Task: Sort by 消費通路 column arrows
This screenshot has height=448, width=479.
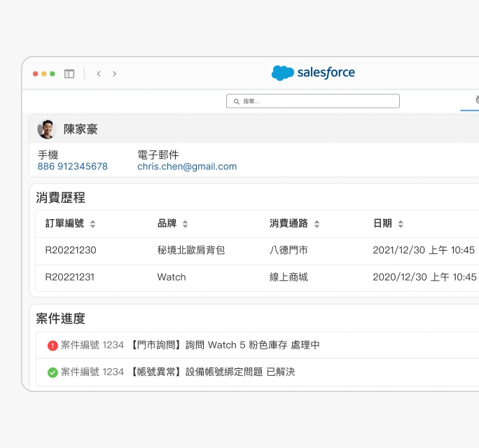Action: [317, 224]
